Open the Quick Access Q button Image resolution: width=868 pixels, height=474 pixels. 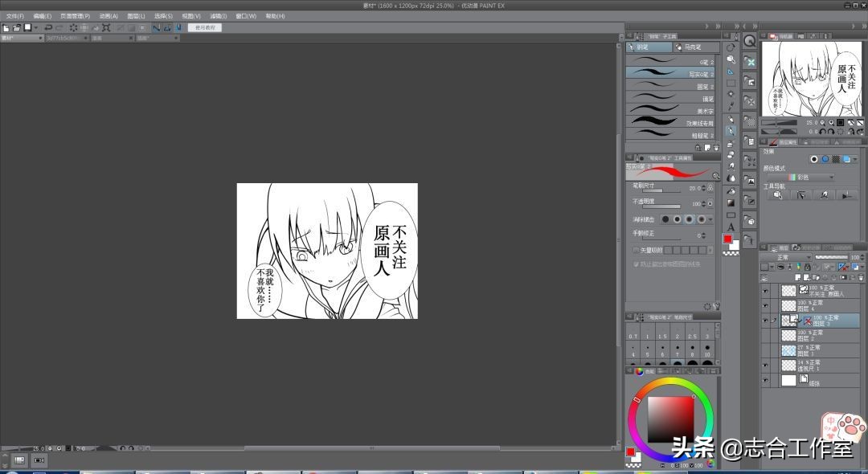point(749,40)
